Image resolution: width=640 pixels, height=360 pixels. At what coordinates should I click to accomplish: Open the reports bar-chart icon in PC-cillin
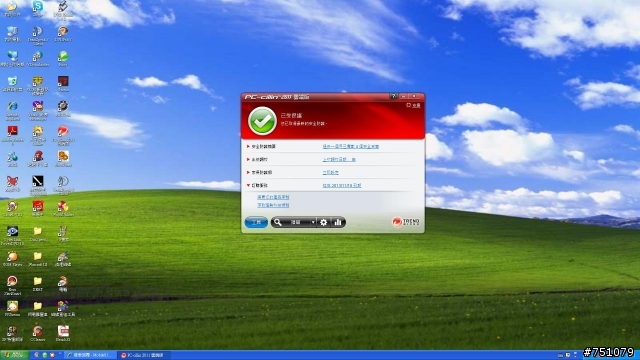pos(338,222)
